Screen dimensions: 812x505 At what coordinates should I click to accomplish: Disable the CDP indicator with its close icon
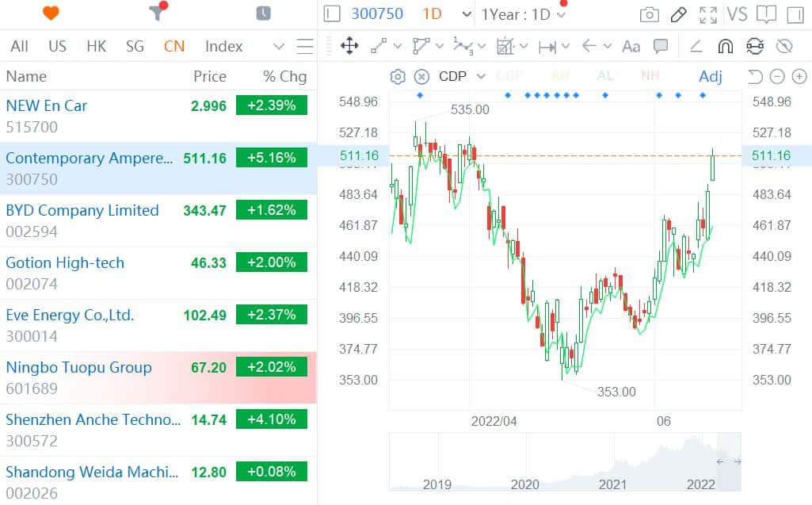coord(421,76)
